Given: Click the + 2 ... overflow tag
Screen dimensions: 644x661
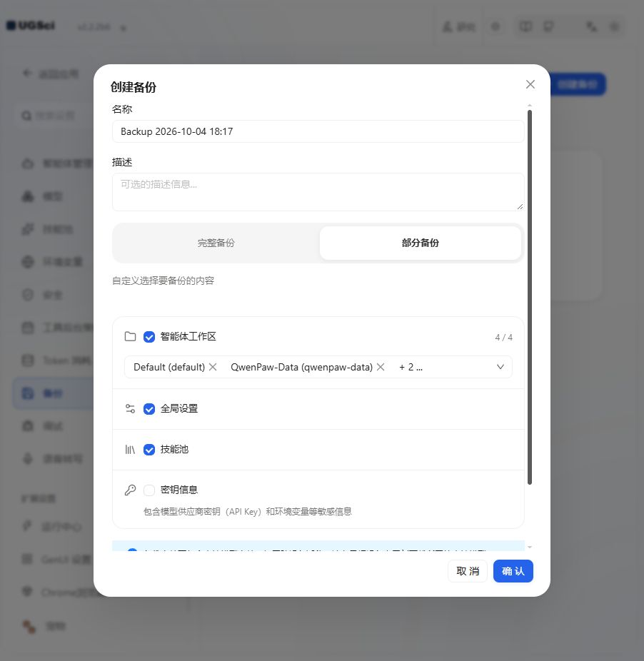Looking at the screenshot, I should tap(411, 367).
